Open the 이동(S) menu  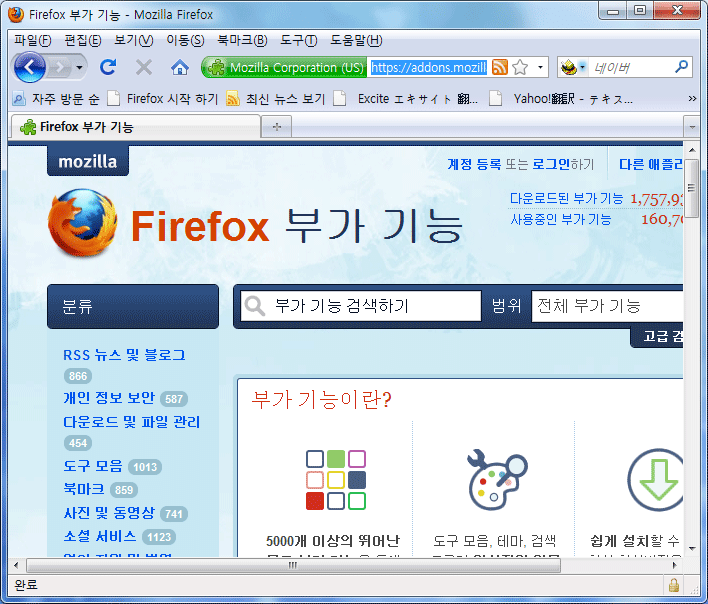185,41
